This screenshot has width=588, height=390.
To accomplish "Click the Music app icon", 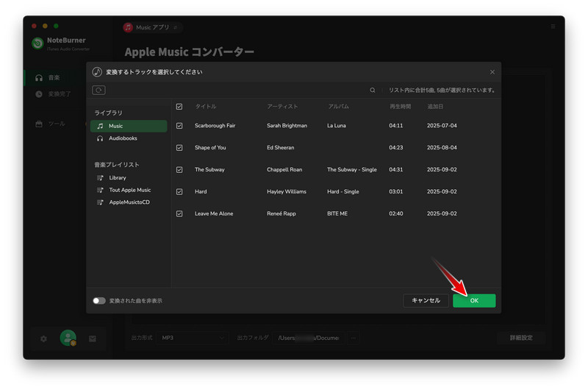I will click(129, 27).
